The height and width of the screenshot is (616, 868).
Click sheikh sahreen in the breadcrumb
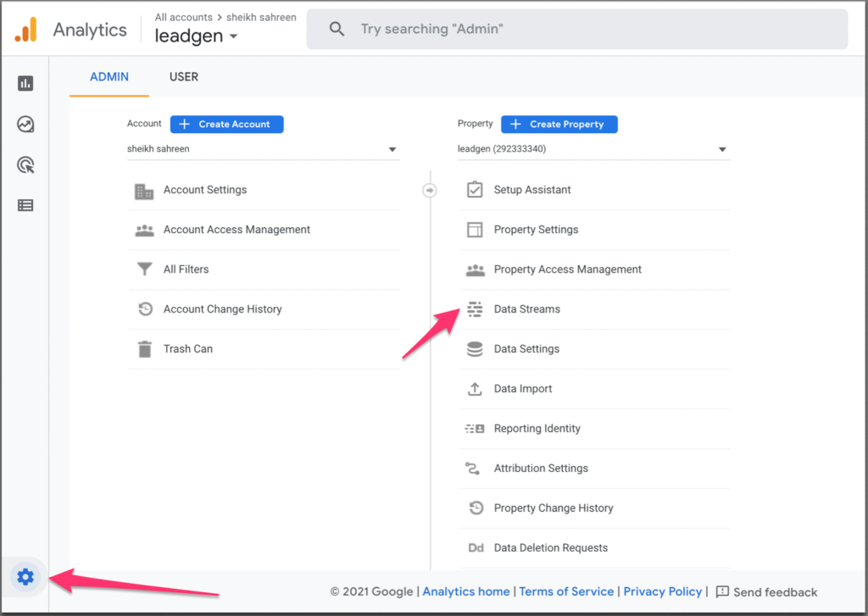pos(261,17)
